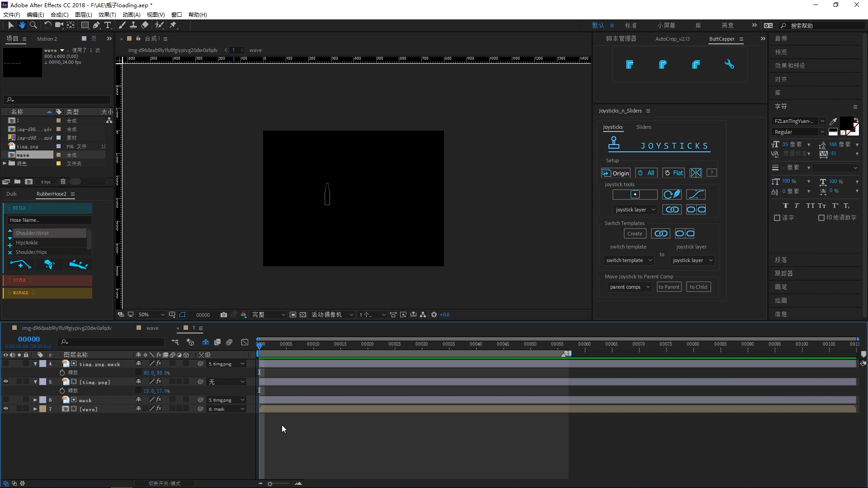Switch to the Sliders tab
This screenshot has width=868, height=488.
pos(643,127)
